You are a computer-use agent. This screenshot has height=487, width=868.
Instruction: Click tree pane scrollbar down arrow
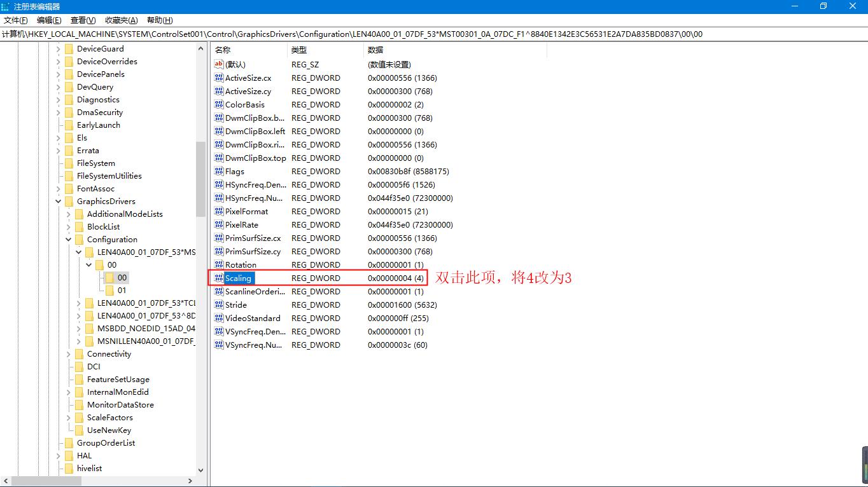[x=201, y=470]
